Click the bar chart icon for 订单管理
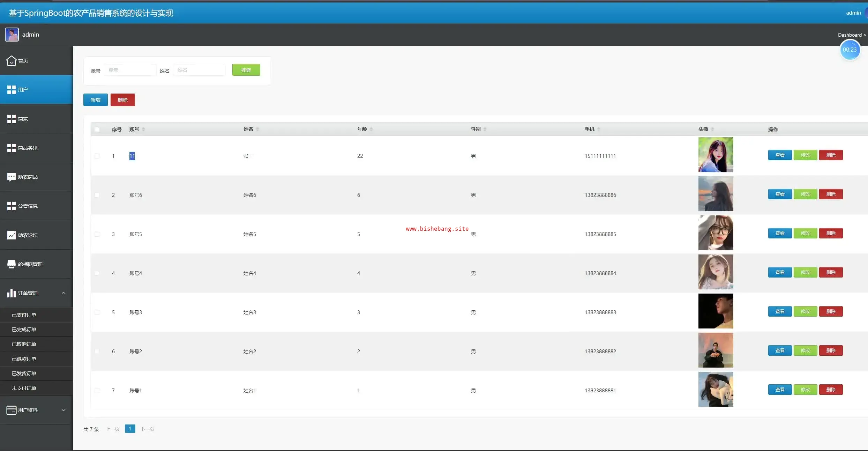Screen dimensions: 868x451 coord(11,293)
